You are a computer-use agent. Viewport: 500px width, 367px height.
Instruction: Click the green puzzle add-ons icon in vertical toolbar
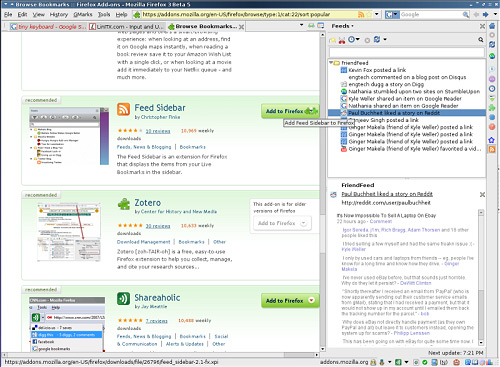[492, 108]
